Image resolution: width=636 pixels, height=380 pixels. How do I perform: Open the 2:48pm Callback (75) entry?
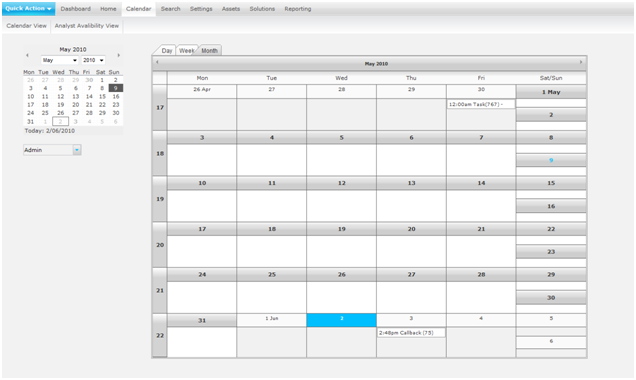click(411, 333)
